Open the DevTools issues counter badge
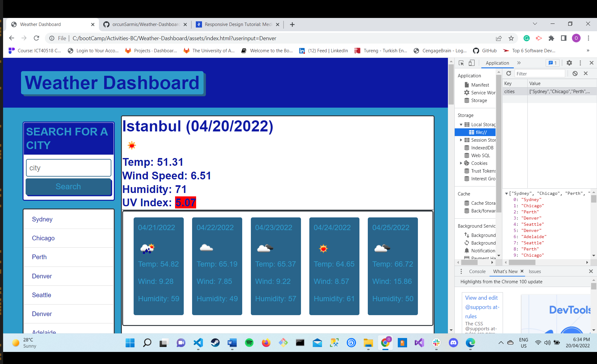Image resolution: width=597 pixels, height=364 pixels. pyautogui.click(x=552, y=63)
